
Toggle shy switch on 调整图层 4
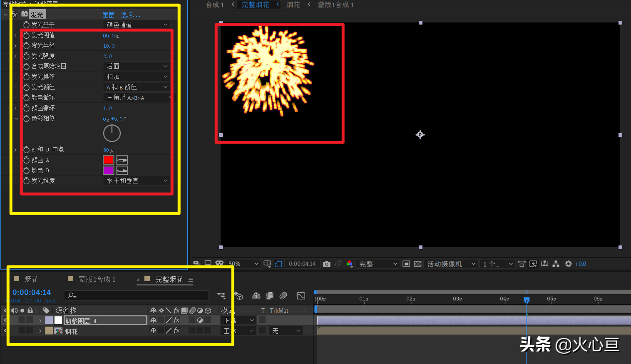pos(154,320)
